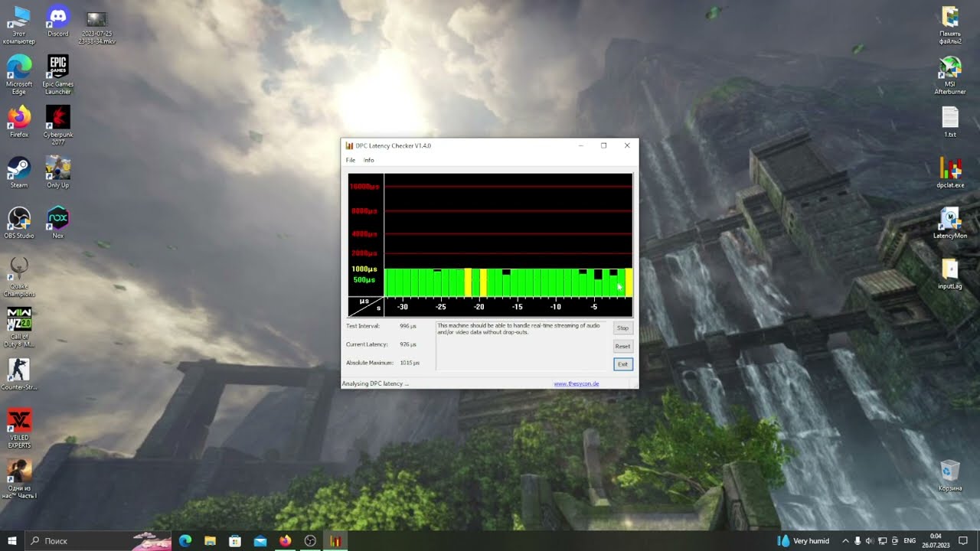The width and height of the screenshot is (980, 551).
Task: Select the This PC desktop icon
Action: [19, 27]
